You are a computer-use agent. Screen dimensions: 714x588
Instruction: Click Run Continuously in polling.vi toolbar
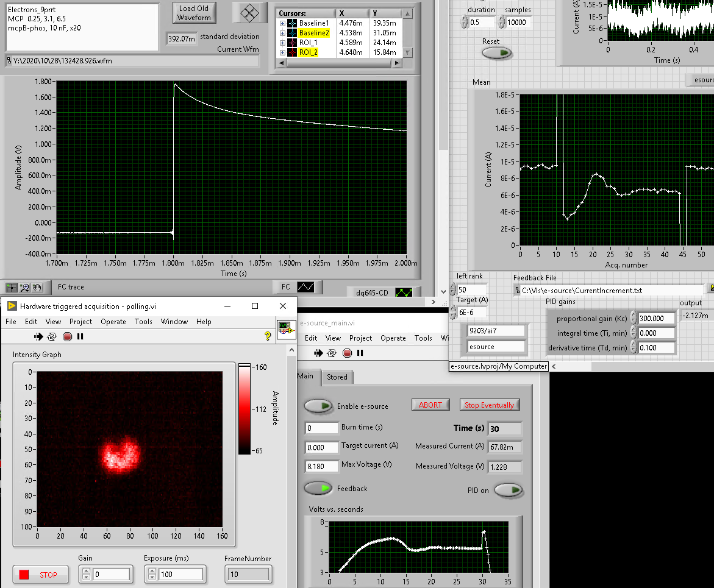click(52, 336)
